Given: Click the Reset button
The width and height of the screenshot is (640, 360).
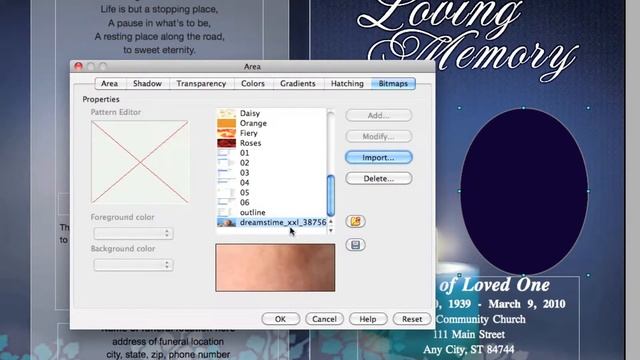Looking at the screenshot, I should tap(412, 319).
